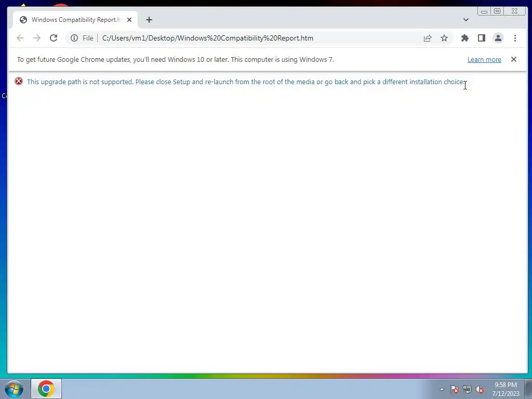Reload the current page
532x399 pixels.
tap(54, 38)
